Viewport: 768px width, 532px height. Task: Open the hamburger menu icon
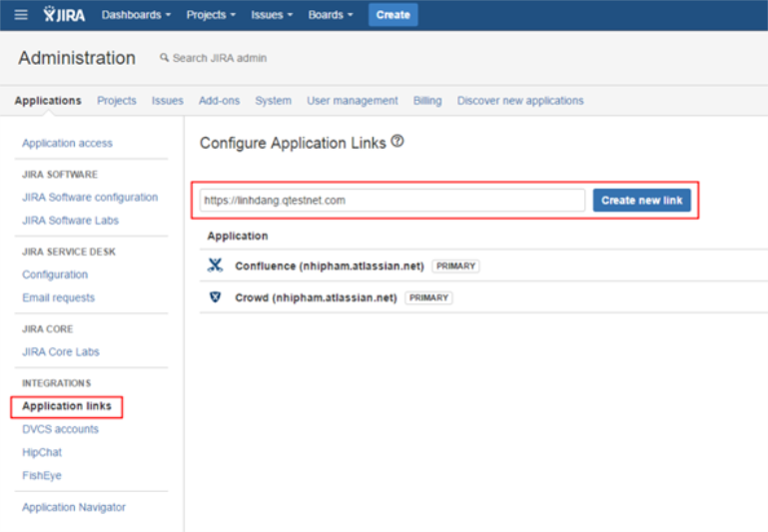pyautogui.click(x=21, y=15)
